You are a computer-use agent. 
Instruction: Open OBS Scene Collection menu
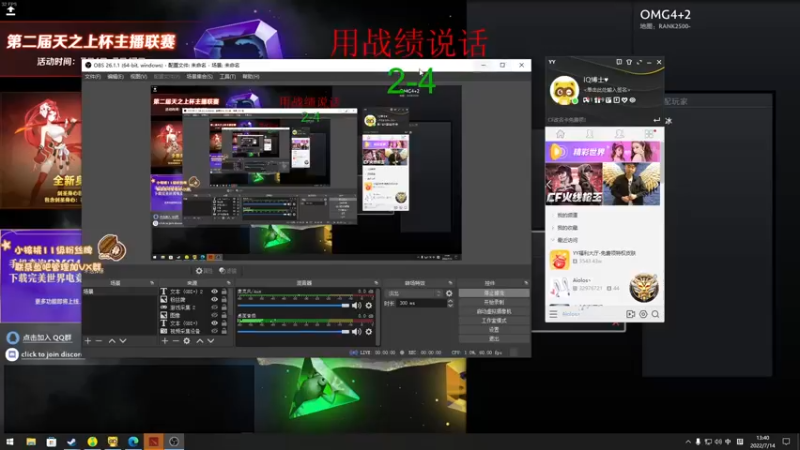pos(199,77)
